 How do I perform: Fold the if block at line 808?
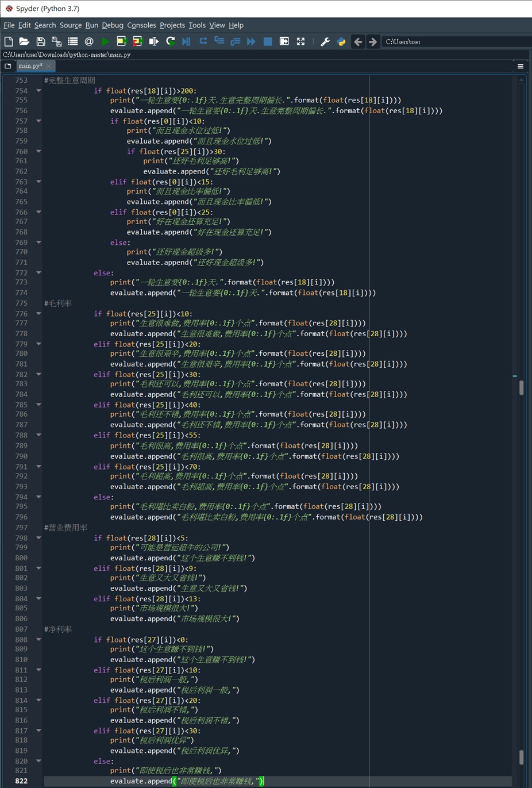(x=38, y=640)
